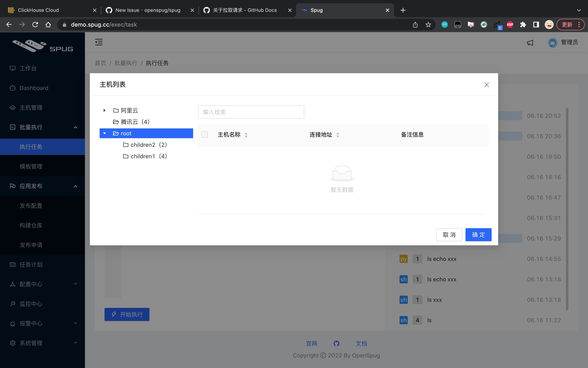
Task: Open 文档 footer link
Action: pyautogui.click(x=361, y=343)
